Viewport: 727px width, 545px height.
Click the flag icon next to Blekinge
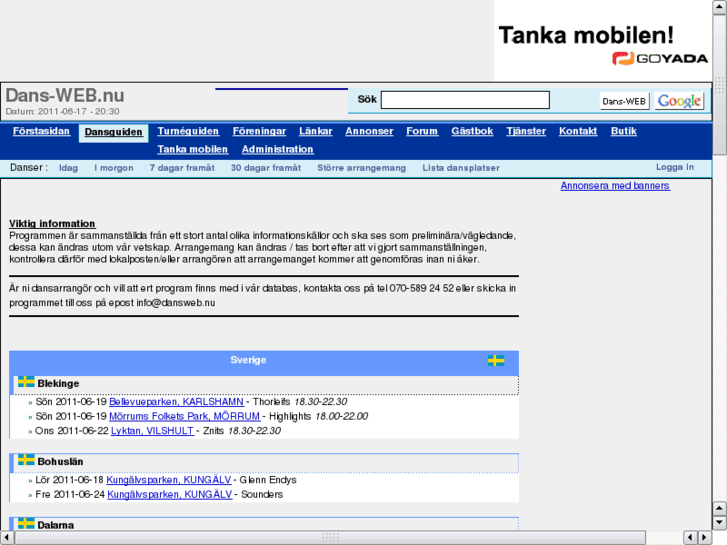point(26,382)
